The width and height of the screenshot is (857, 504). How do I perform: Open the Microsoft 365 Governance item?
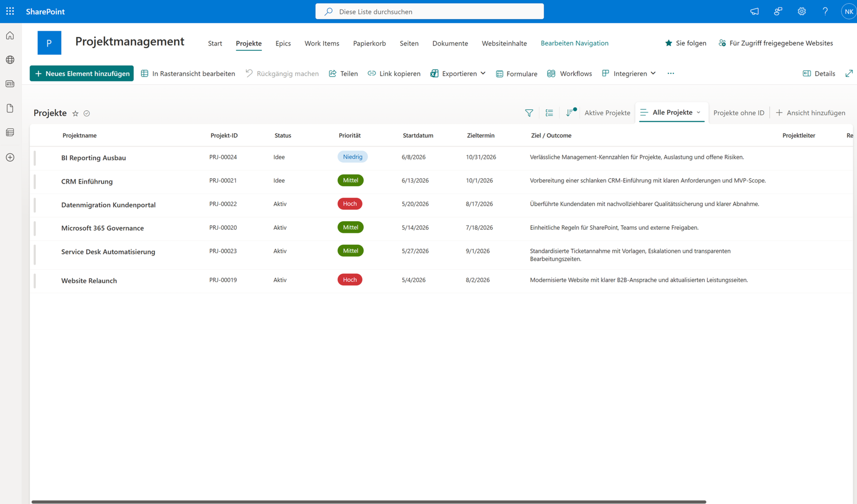pos(102,228)
